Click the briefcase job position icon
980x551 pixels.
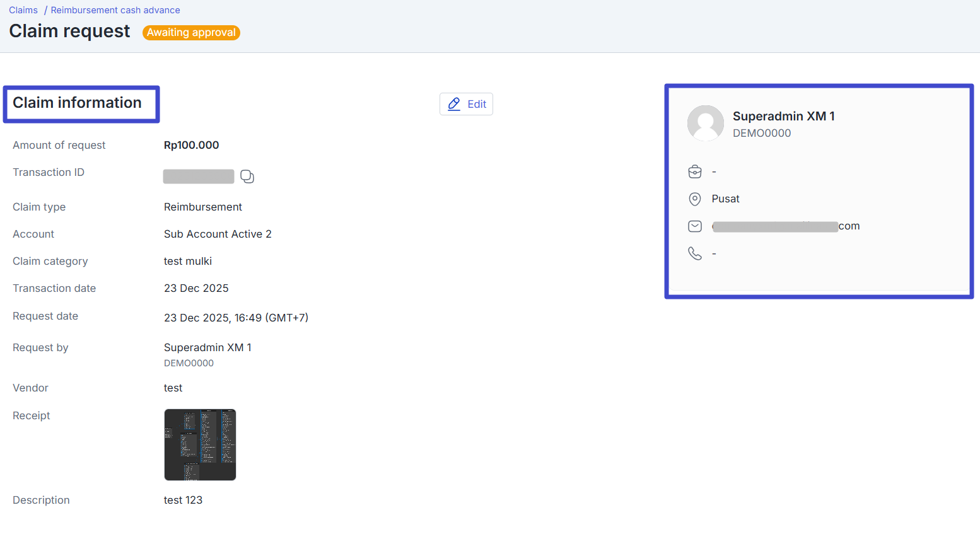tap(694, 171)
